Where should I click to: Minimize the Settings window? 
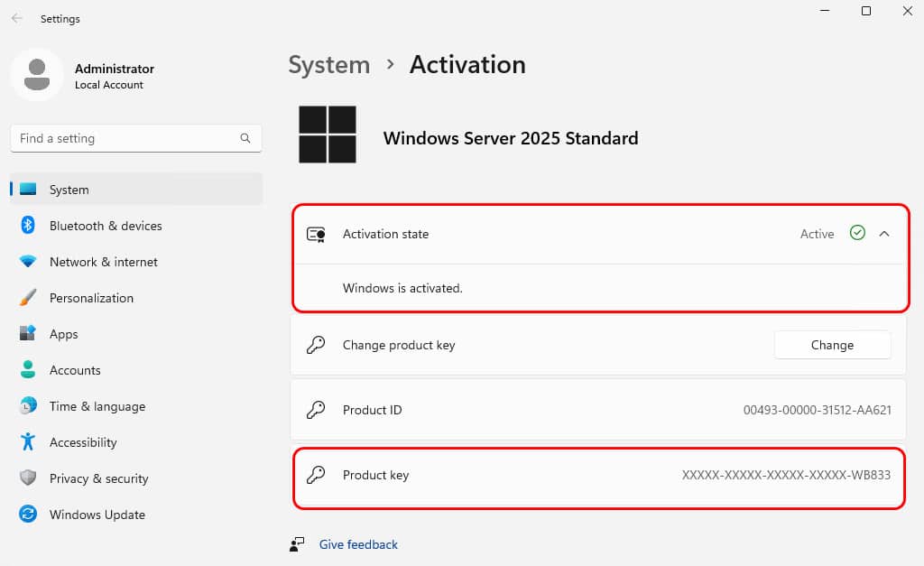coord(825,11)
